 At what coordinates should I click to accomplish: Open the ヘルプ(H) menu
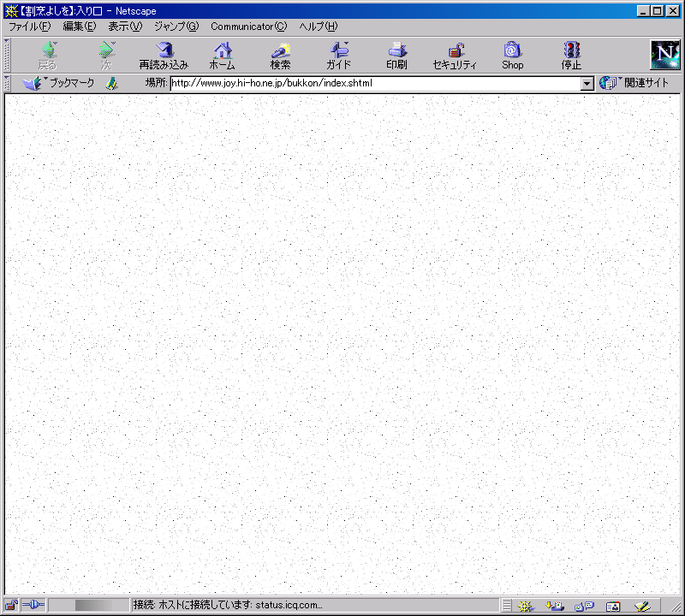coord(319,27)
